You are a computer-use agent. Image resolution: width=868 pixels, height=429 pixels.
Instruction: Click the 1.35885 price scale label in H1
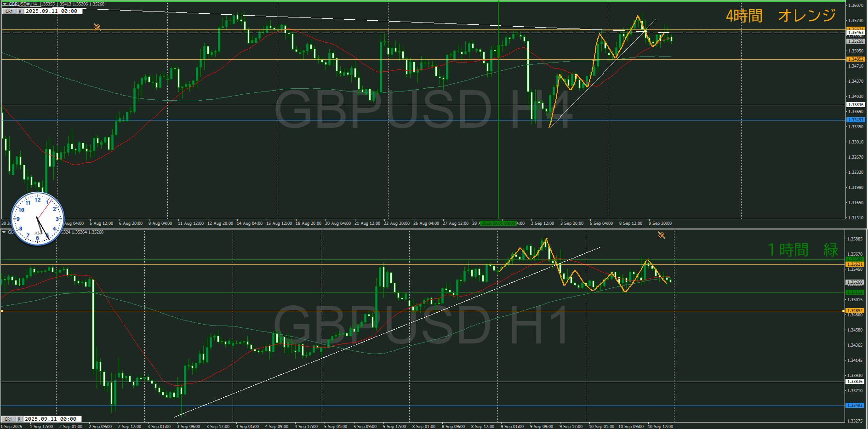855,239
